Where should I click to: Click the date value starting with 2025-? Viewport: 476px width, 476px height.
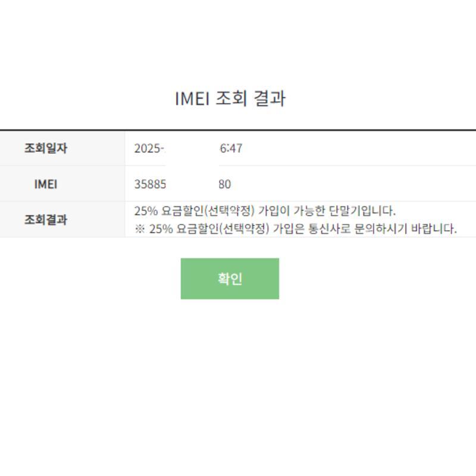click(x=149, y=148)
